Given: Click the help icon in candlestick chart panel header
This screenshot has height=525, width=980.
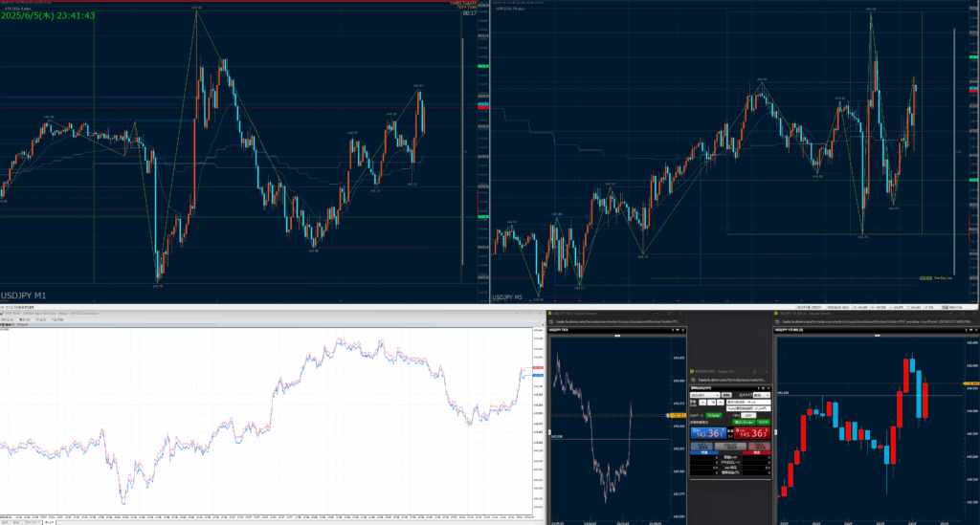Looking at the screenshot, I should 967,330.
